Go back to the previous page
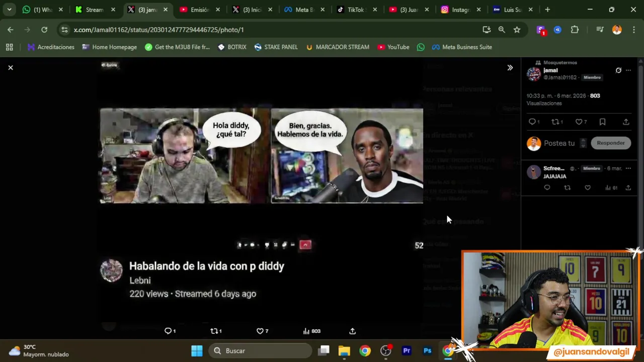Viewport: 644px width, 362px height. 11,30
